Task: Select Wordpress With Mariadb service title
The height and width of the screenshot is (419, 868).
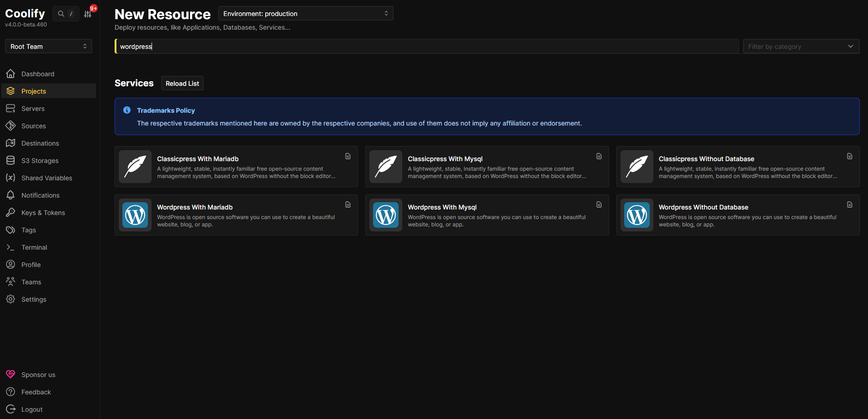Action: point(195,207)
